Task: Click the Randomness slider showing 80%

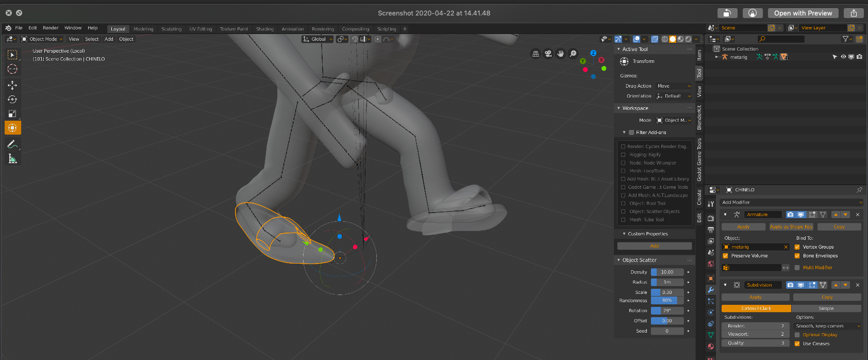Action: pos(667,300)
